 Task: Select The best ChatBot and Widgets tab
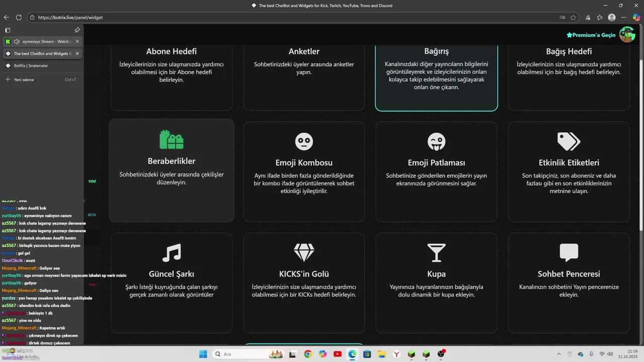[43, 53]
